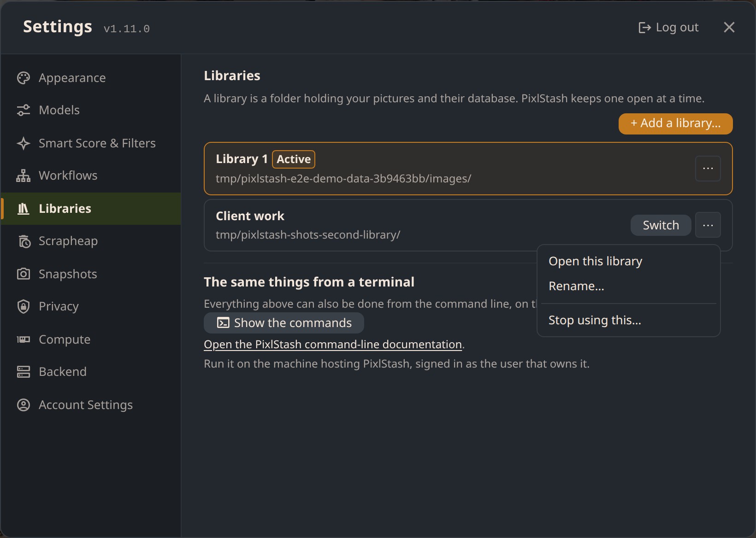Screen dimensions: 756x538
Task: Close the Settings dialog
Action: (729, 27)
